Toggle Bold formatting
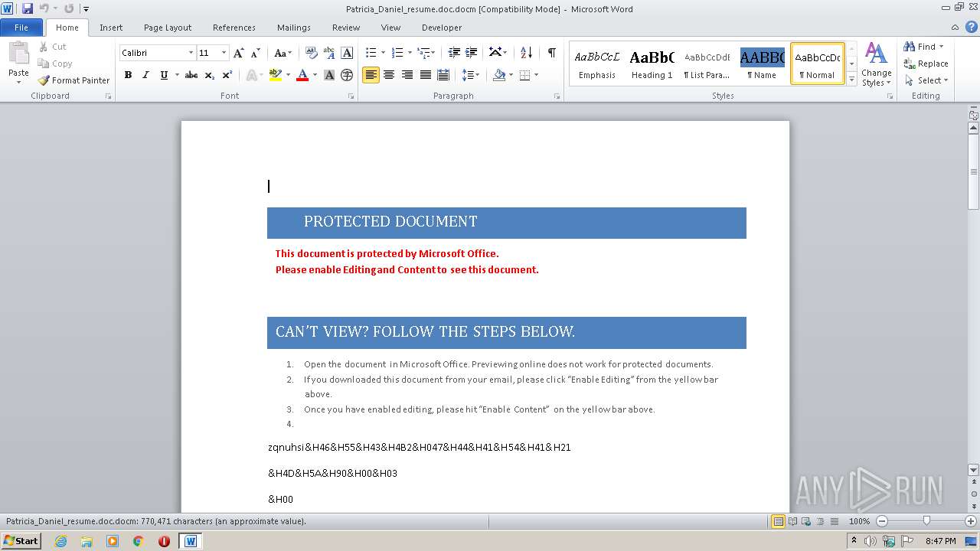This screenshot has width=980, height=551. click(x=128, y=75)
